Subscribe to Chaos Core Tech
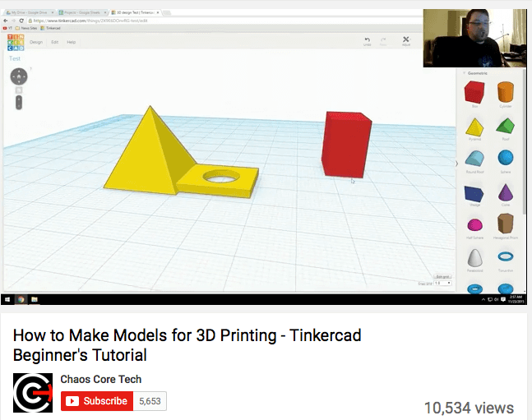The height and width of the screenshot is (420, 532). pyautogui.click(x=97, y=401)
